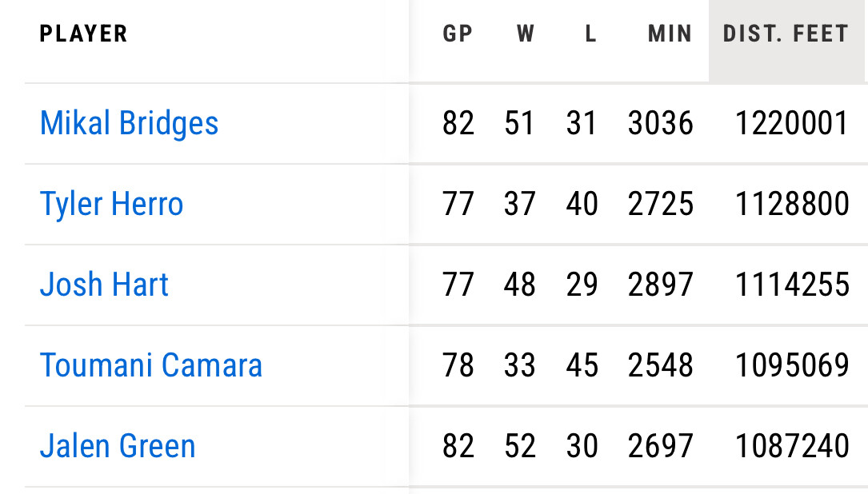Viewport: 868px width, 494px height.
Task: Sort by DIST. FEET column header
Action: coord(785,34)
